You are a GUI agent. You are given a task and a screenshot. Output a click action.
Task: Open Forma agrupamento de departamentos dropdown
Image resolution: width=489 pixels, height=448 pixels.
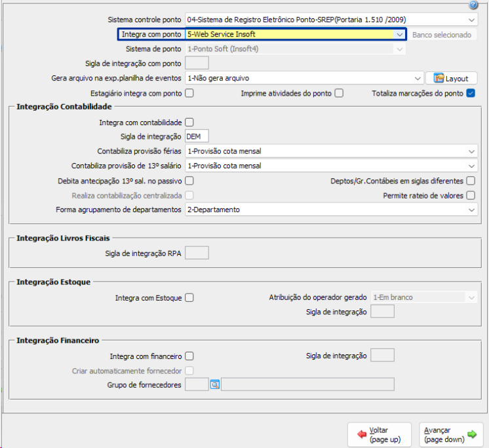pyautogui.click(x=331, y=210)
